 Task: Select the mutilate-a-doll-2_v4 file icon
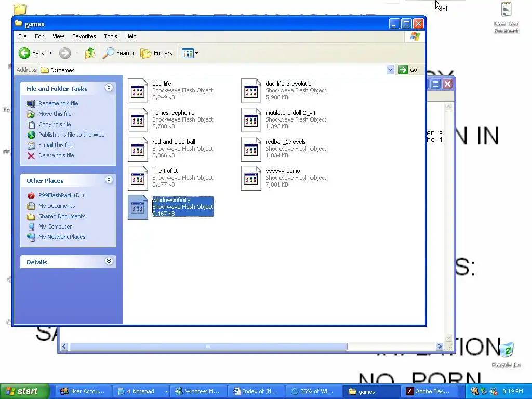click(x=251, y=120)
